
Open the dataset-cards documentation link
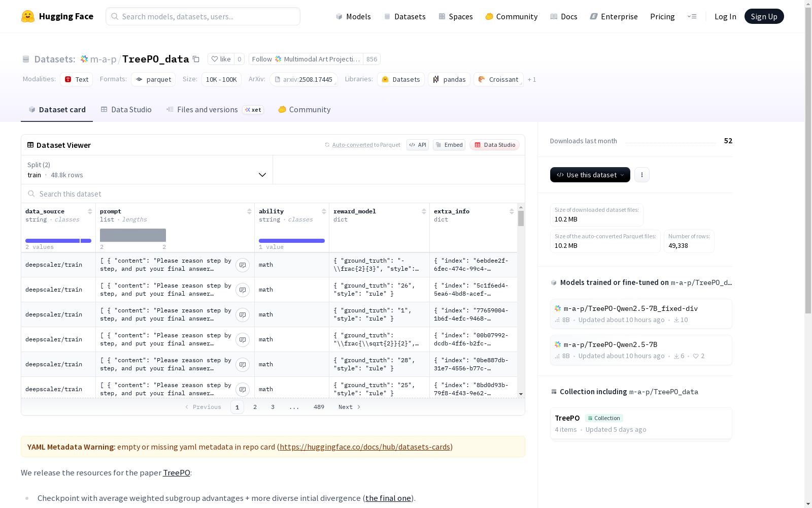tap(365, 447)
